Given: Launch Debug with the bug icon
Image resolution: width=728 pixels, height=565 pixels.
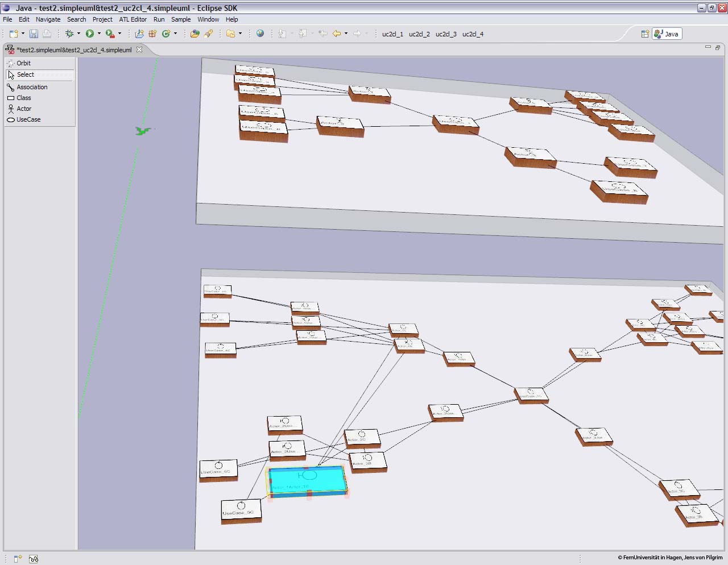Looking at the screenshot, I should point(69,34).
